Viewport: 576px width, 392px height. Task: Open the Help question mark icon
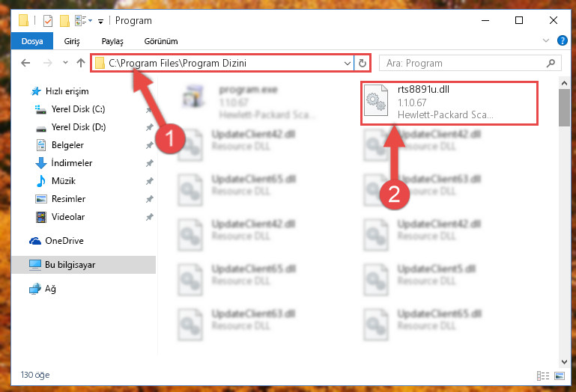tap(562, 40)
